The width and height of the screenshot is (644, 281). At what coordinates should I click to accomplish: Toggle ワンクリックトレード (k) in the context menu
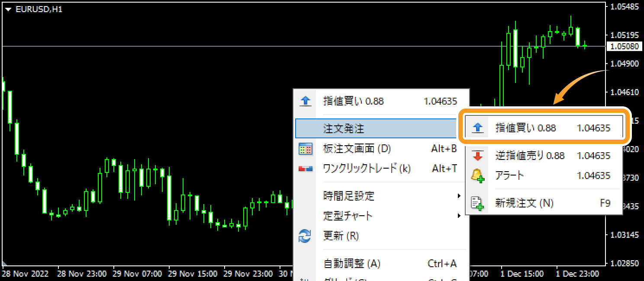click(x=381, y=169)
